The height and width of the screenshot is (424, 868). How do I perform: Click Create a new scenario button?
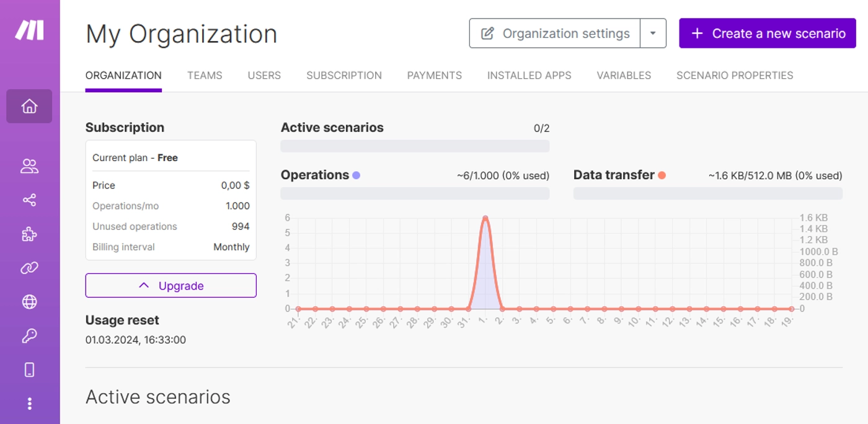[x=767, y=33]
